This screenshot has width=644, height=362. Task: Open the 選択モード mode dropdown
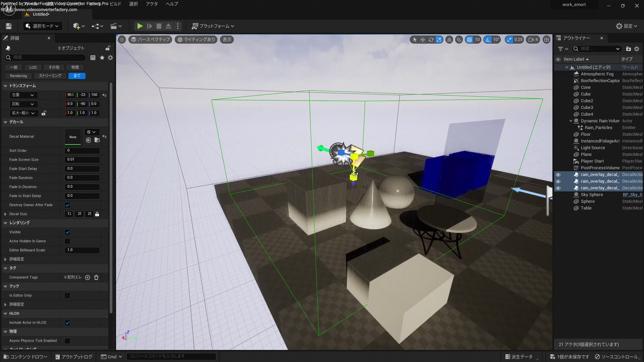(43, 26)
